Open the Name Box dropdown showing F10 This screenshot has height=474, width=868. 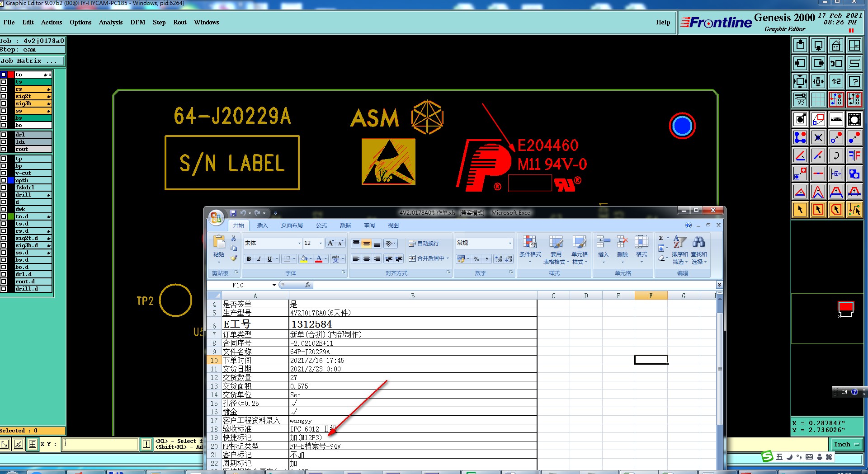(x=274, y=285)
